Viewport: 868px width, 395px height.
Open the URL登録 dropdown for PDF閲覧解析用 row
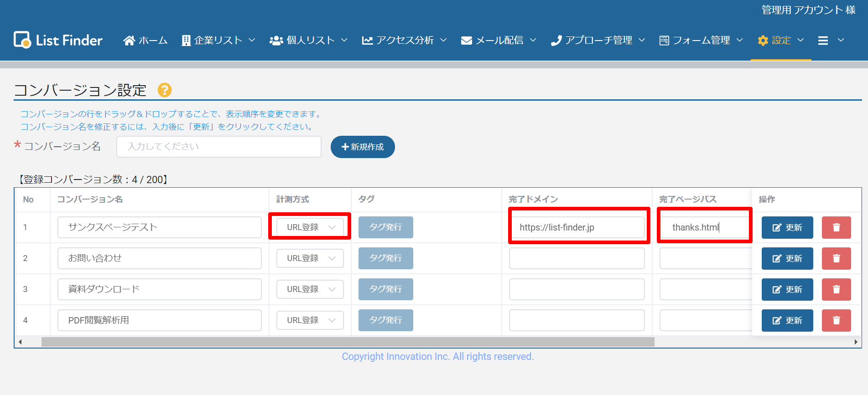[x=310, y=320]
